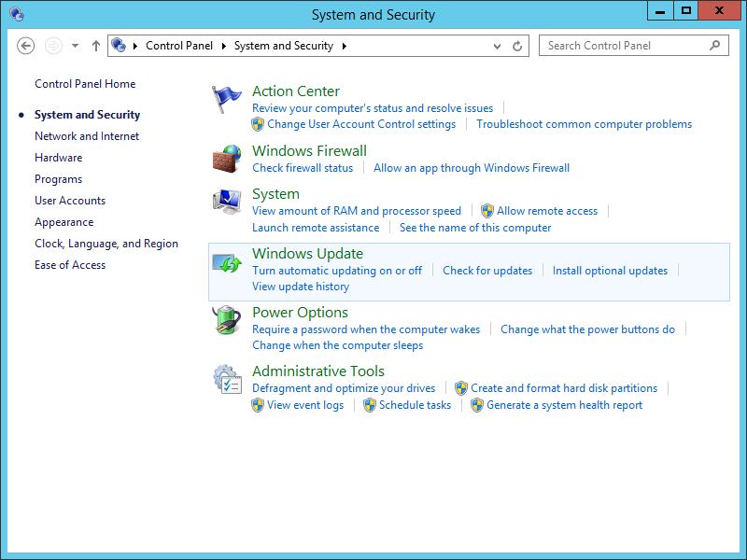Expand the arrow after System and Security breadcrumb
The width and height of the screenshot is (747, 560).
(344, 46)
